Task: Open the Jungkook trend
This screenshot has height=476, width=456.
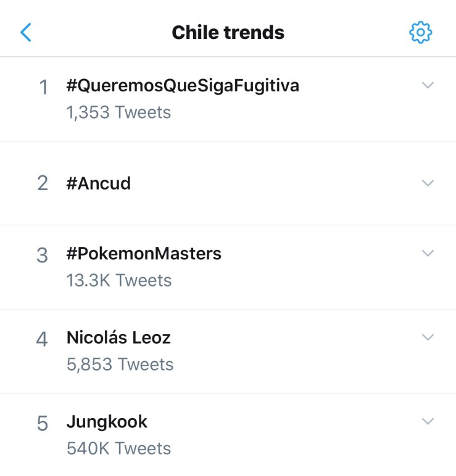Action: 107,422
